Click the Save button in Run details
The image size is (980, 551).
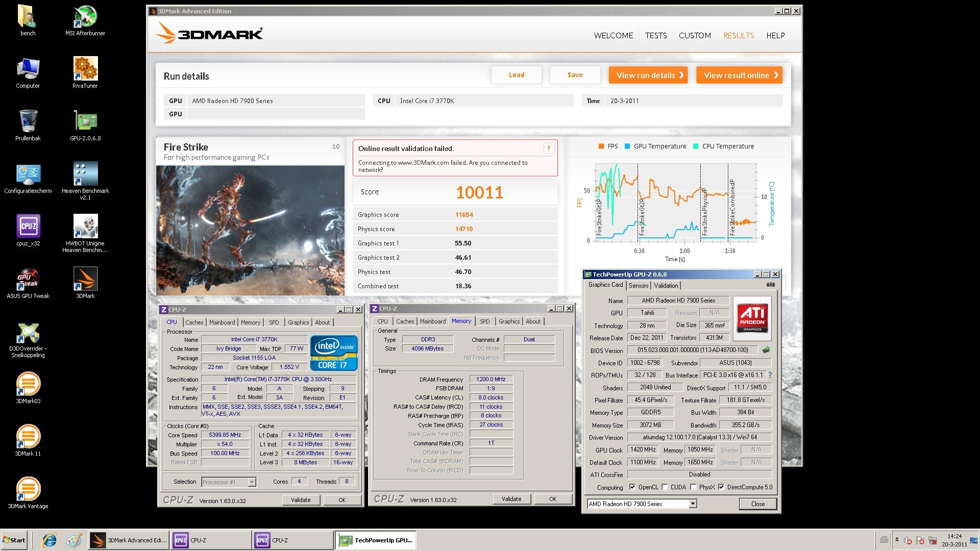pyautogui.click(x=575, y=75)
